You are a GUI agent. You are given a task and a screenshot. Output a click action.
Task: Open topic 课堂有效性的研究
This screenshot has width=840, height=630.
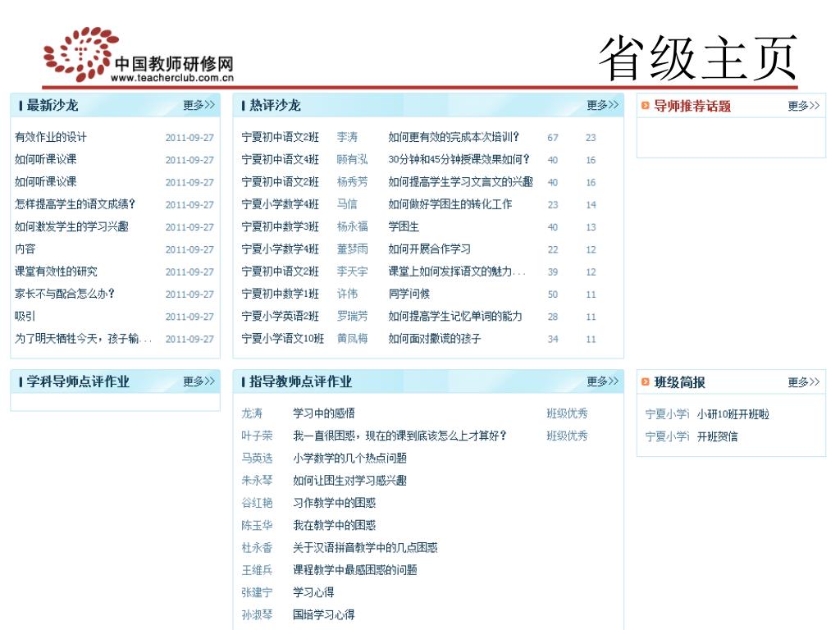point(57,272)
